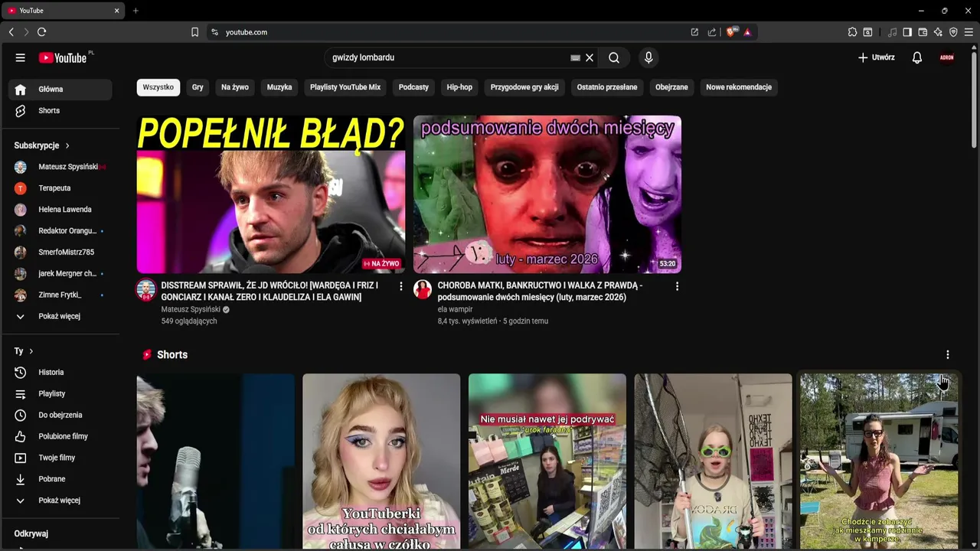Expand the Subskrypcje section chevron
This screenshot has height=551, width=980.
67,145
